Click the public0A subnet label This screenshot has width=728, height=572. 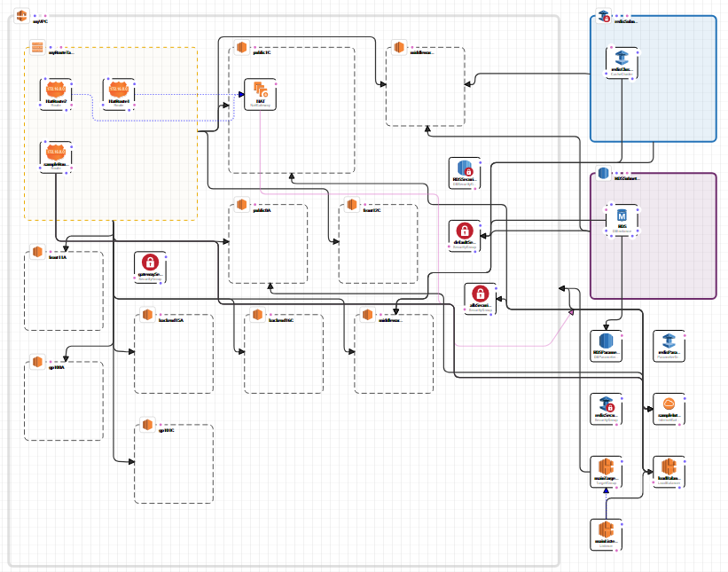pyautogui.click(x=262, y=210)
